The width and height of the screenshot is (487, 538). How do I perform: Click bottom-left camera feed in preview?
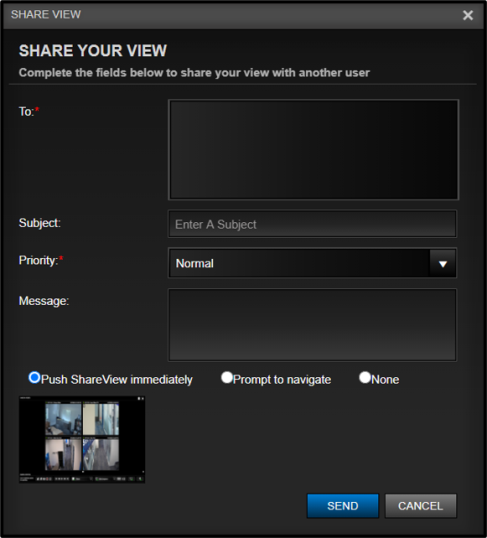(x=63, y=454)
